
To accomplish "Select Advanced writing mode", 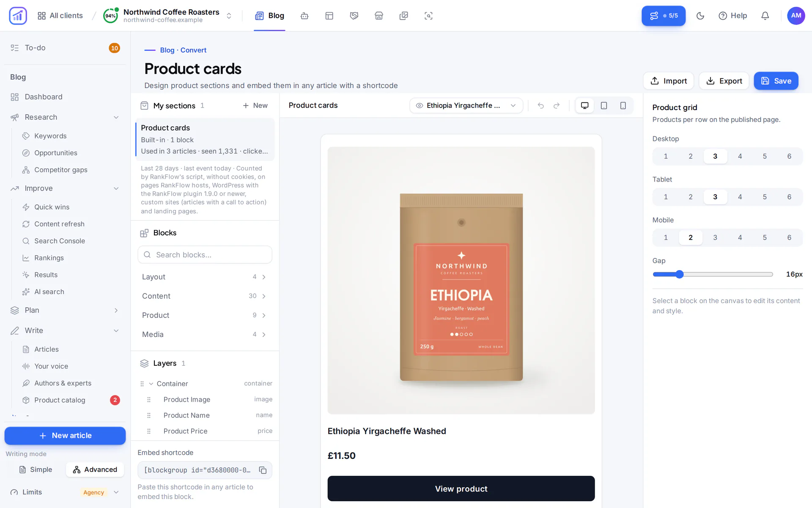I will (x=95, y=469).
